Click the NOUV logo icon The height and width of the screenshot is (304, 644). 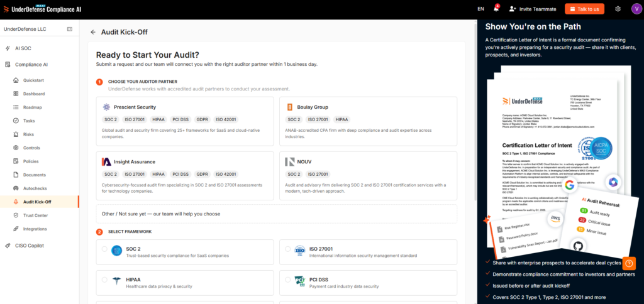[289, 161]
